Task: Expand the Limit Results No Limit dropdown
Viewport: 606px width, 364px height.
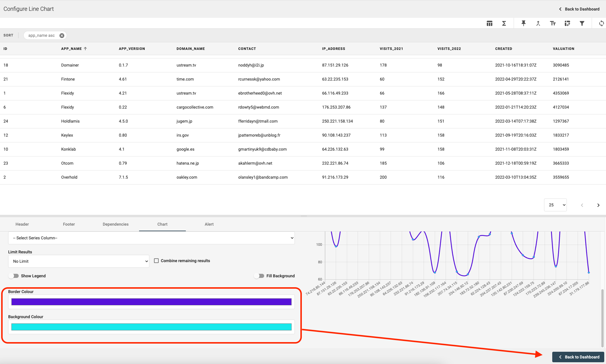Action: click(79, 261)
